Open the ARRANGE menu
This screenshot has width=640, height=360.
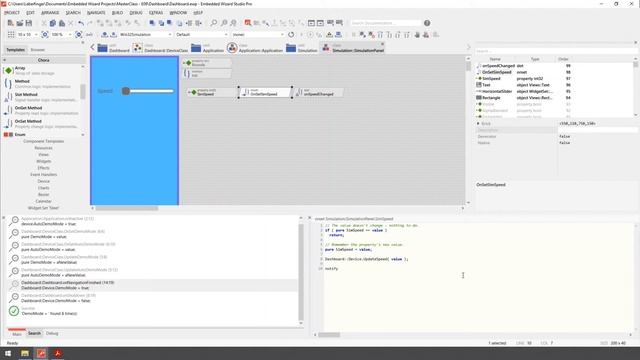(50, 13)
